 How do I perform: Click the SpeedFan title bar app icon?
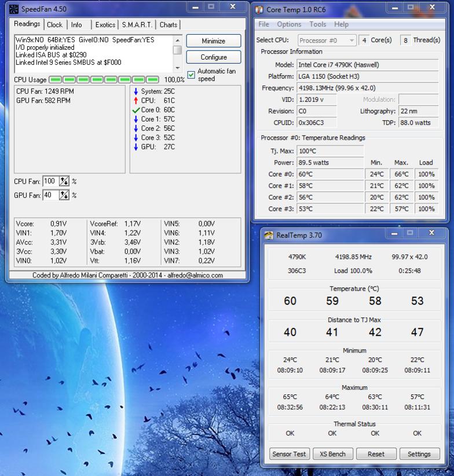[x=14, y=9]
